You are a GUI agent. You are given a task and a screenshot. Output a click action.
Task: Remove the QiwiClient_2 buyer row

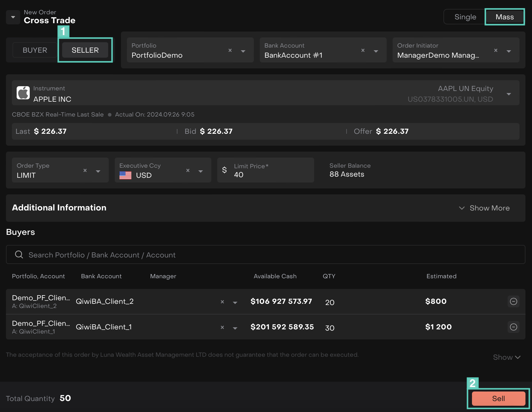click(513, 301)
